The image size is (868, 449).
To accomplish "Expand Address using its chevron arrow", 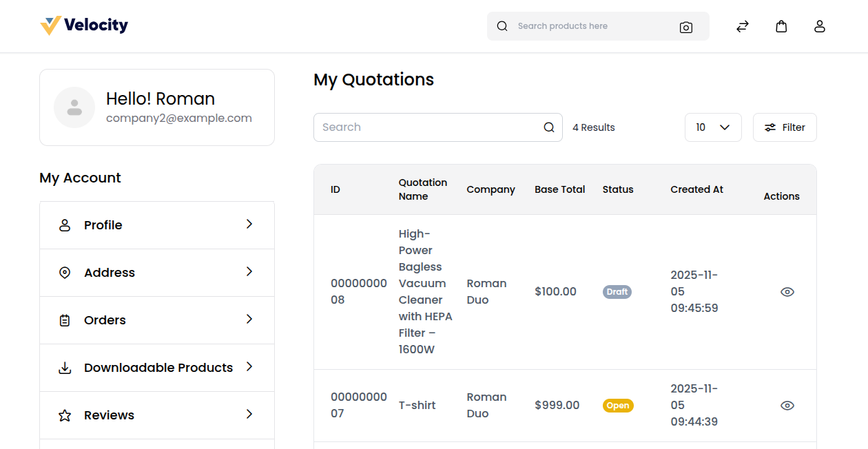I will pyautogui.click(x=249, y=272).
